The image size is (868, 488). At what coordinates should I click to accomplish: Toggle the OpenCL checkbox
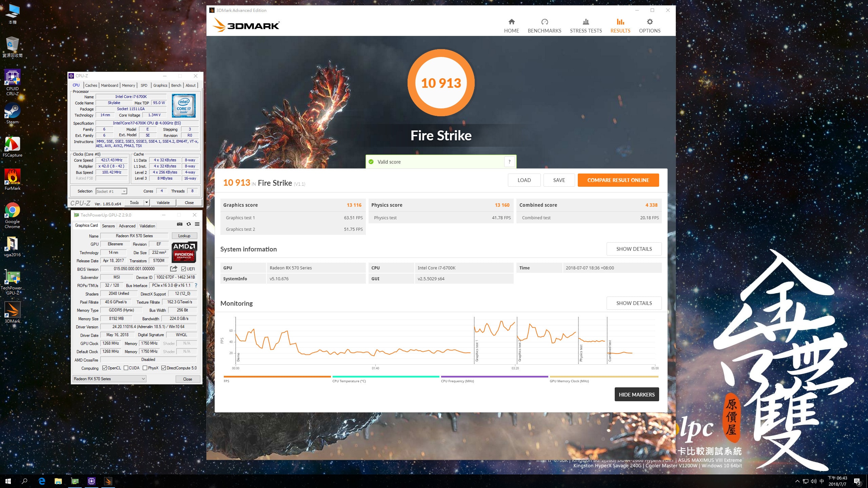click(x=104, y=368)
